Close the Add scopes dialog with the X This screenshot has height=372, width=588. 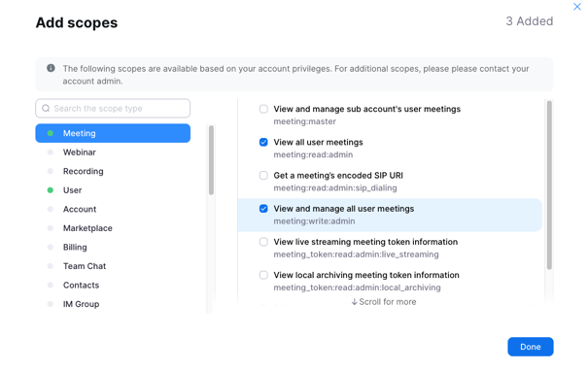tap(577, 7)
